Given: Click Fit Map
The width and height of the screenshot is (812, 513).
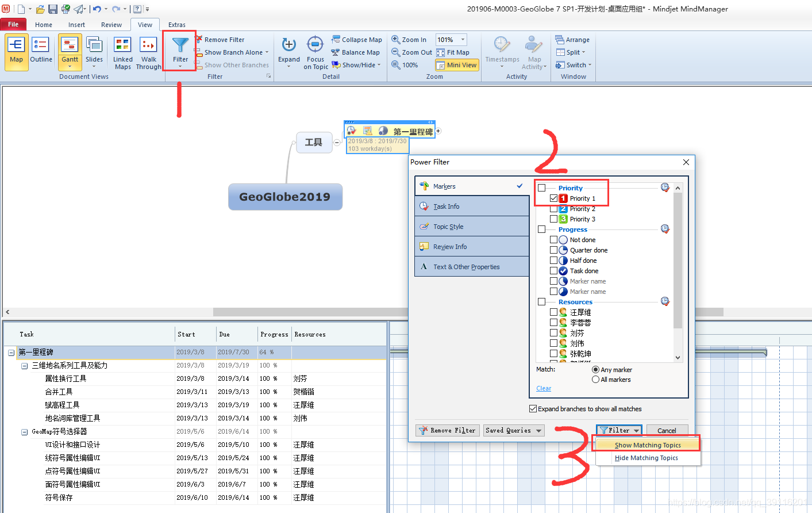Looking at the screenshot, I should (453, 52).
